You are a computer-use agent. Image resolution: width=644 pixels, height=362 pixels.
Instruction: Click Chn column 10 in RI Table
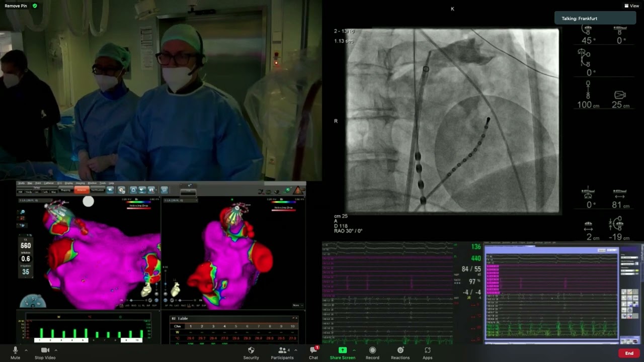(292, 326)
